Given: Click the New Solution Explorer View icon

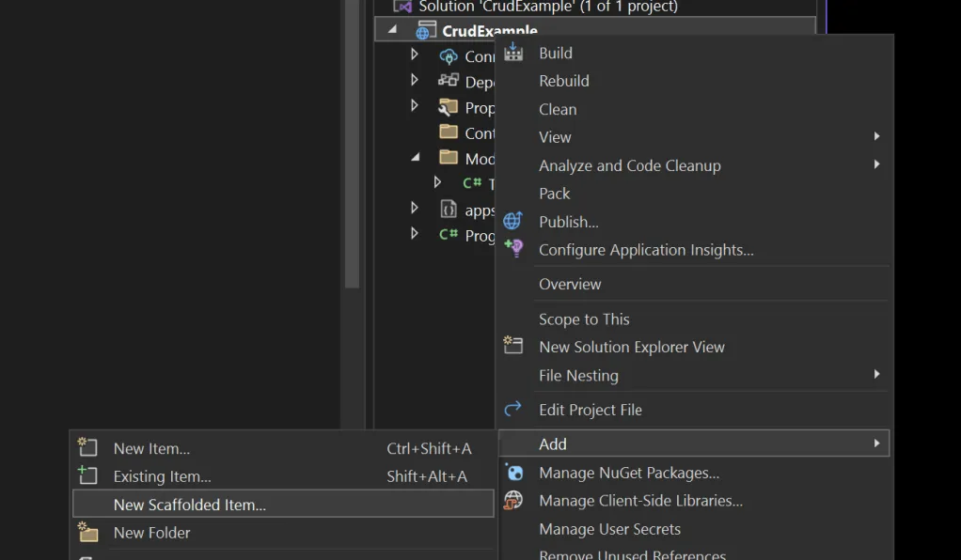Looking at the screenshot, I should (x=513, y=345).
